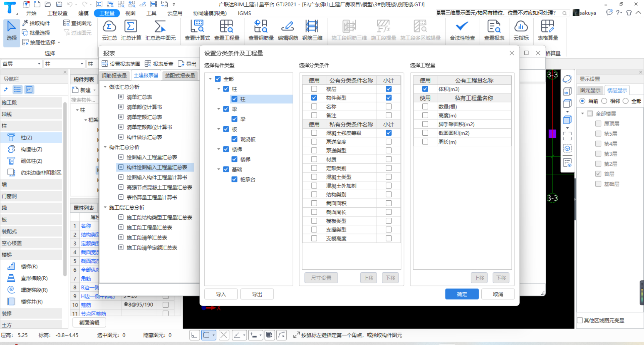Click 批量选择 tool
The image size is (644, 345).
pyautogui.click(x=36, y=33)
